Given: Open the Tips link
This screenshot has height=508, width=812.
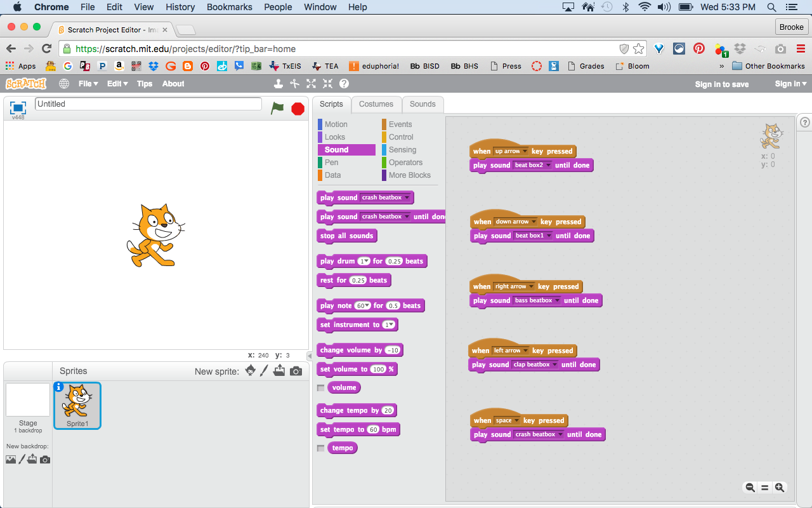Looking at the screenshot, I should click(145, 84).
